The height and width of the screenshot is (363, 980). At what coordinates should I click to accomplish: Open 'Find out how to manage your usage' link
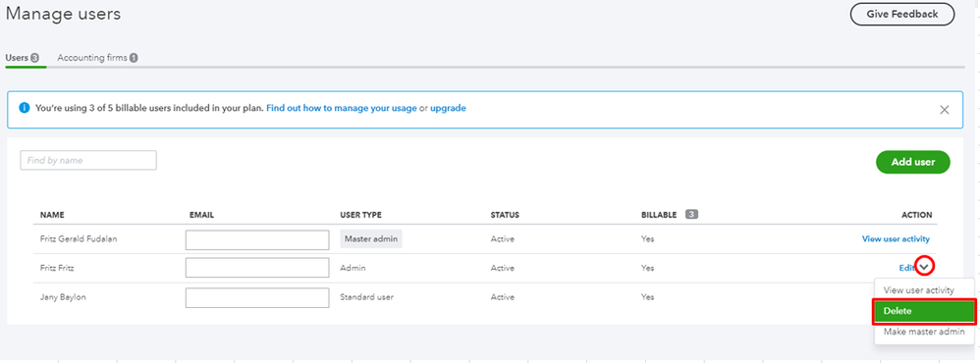342,108
